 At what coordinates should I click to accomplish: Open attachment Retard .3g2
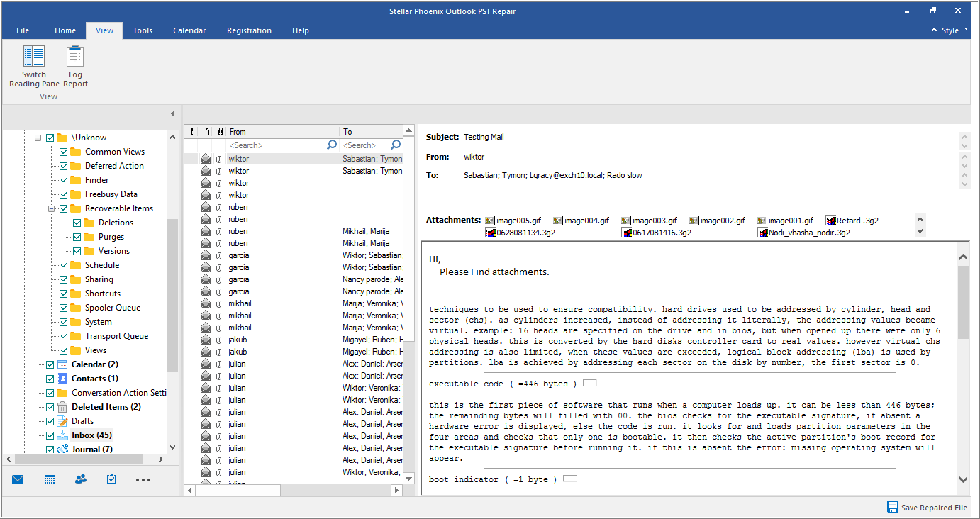point(852,221)
